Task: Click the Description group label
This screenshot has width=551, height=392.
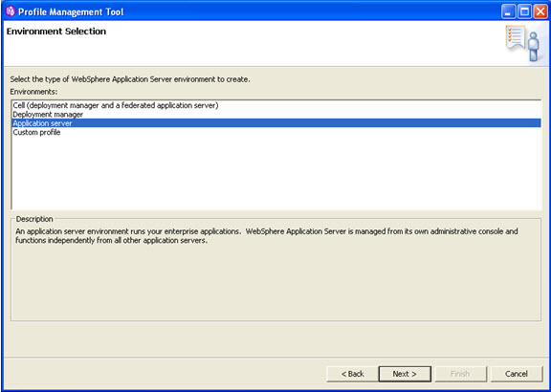Action: pos(34,219)
